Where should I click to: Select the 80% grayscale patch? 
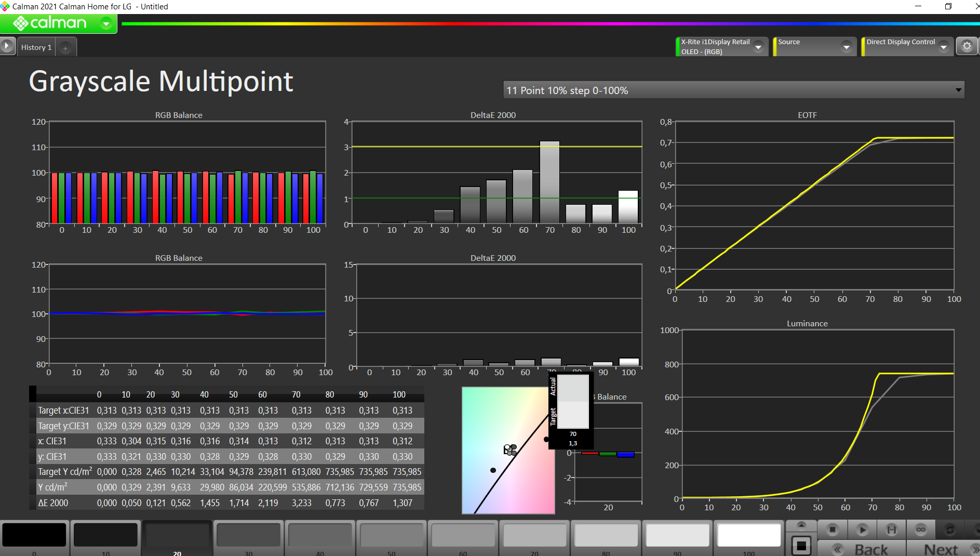tap(606, 535)
